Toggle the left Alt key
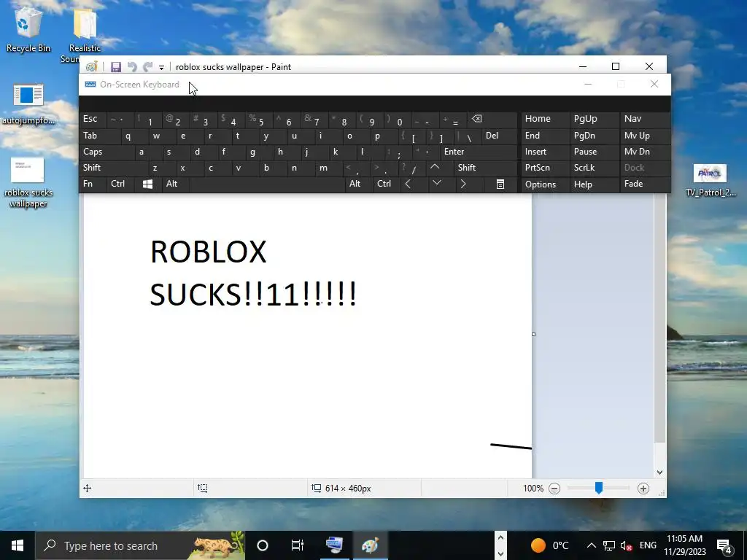 (x=176, y=184)
